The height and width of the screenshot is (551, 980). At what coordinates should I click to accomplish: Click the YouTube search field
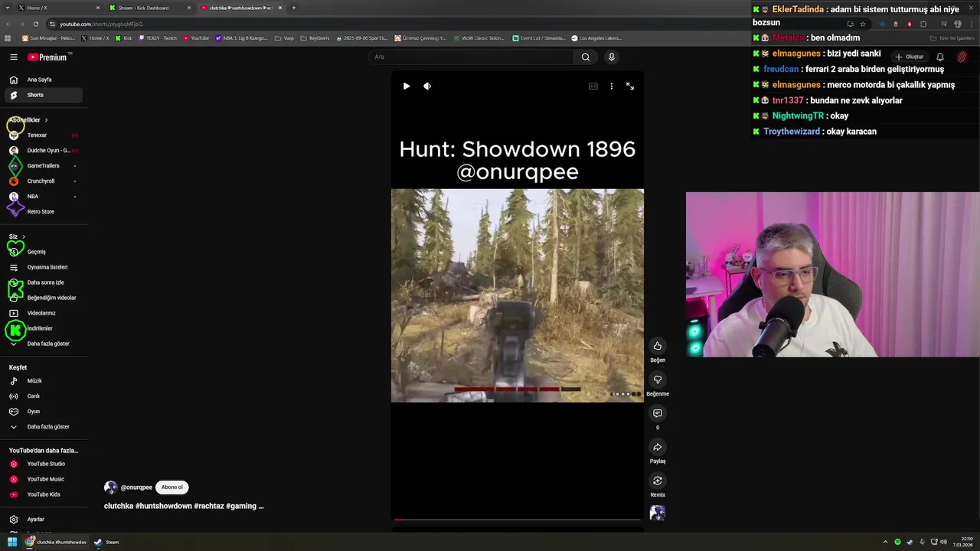pos(471,57)
